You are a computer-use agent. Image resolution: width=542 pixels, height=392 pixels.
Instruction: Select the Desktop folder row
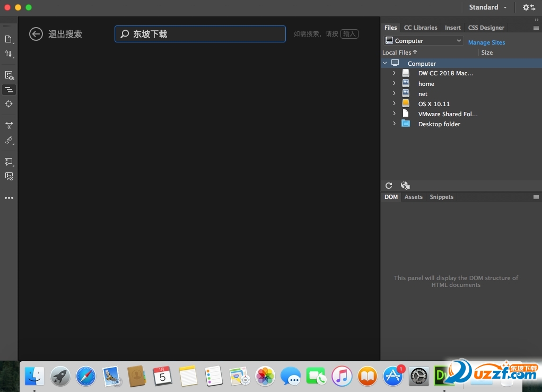(x=461, y=124)
